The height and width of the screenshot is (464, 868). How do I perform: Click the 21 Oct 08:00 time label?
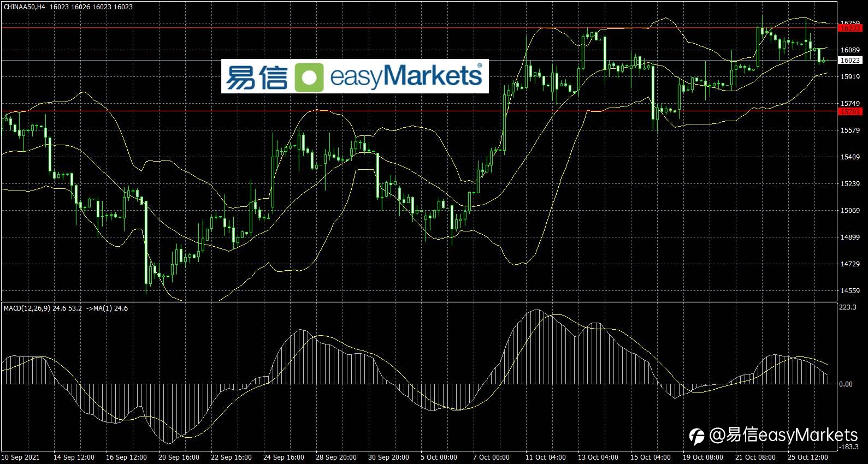coord(755,457)
